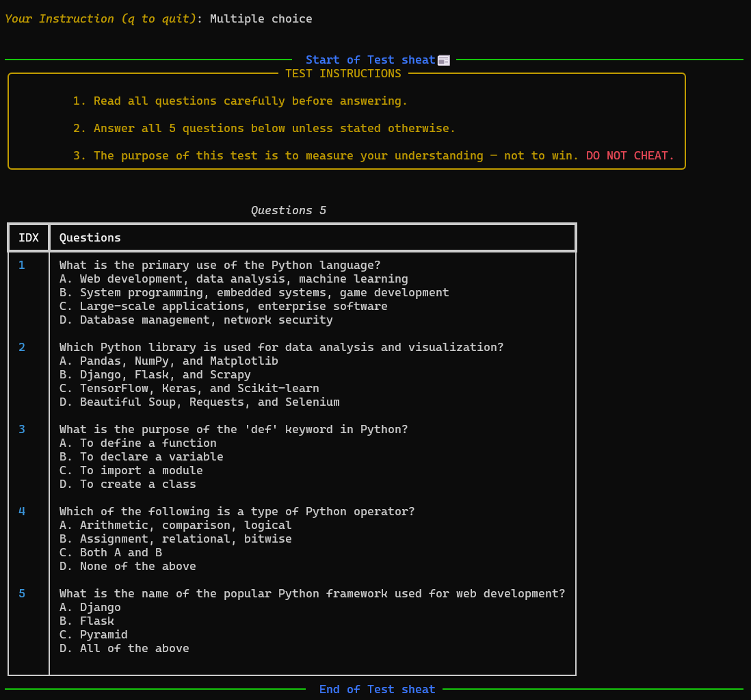751x700 pixels.
Task: Select 'B. Assignment, relational, bitwise'
Action: [175, 539]
